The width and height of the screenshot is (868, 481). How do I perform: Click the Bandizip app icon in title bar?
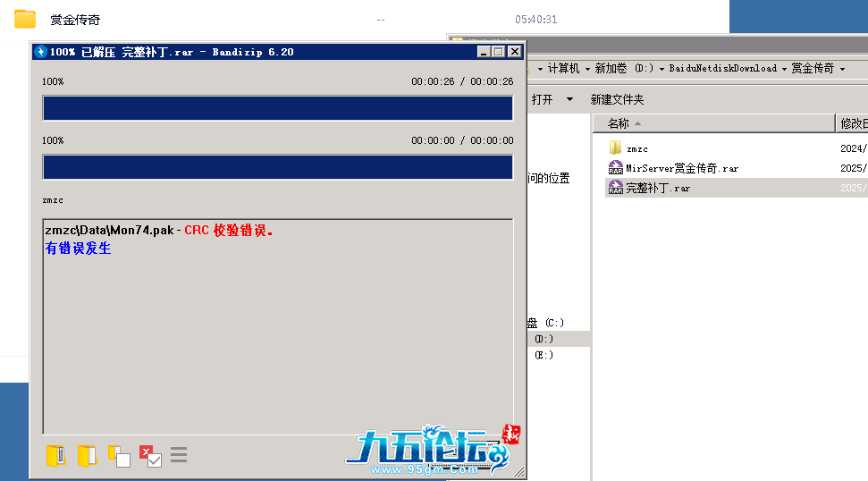click(40, 52)
